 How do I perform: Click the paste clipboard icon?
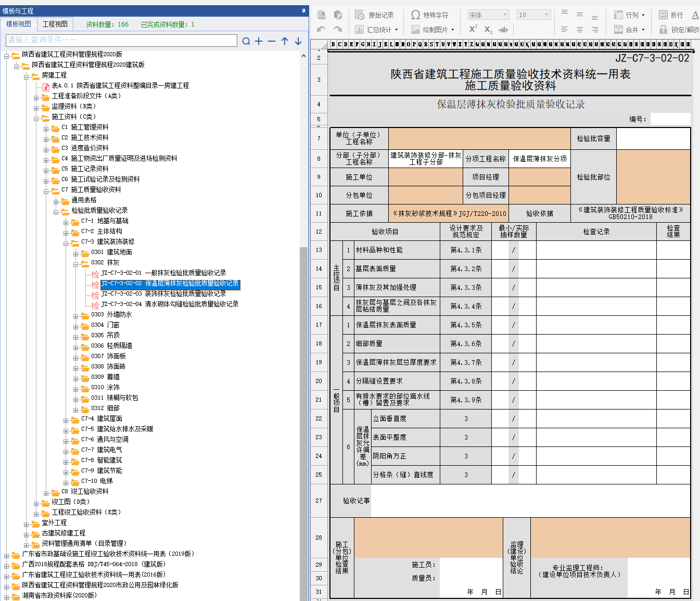[x=338, y=15]
